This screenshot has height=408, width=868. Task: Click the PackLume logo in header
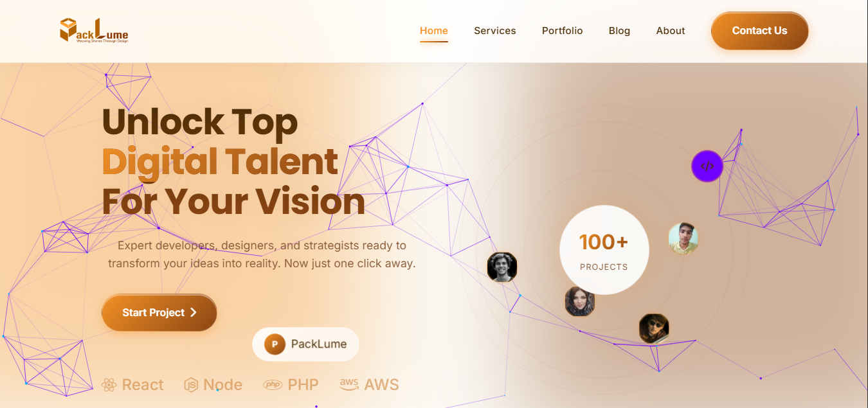tap(94, 30)
